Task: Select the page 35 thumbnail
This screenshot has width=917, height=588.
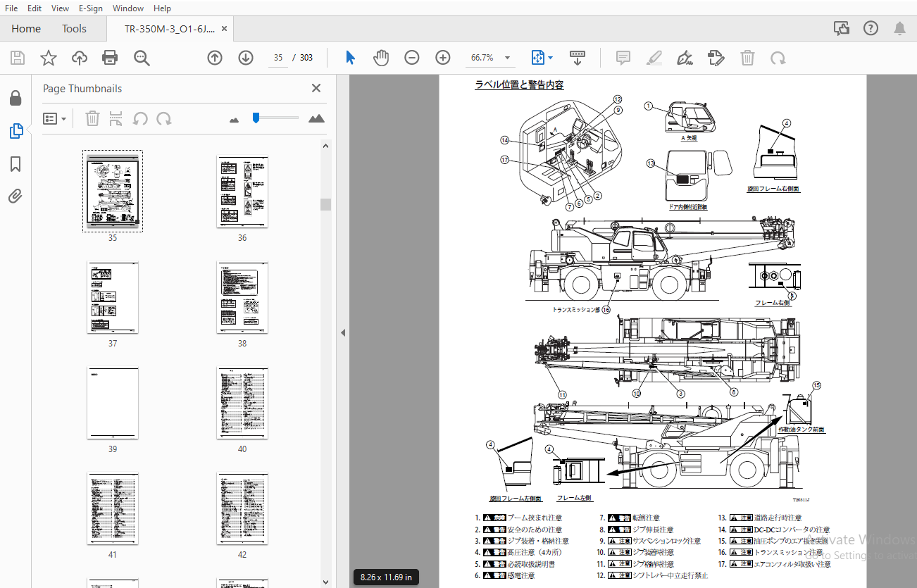Action: tap(113, 191)
